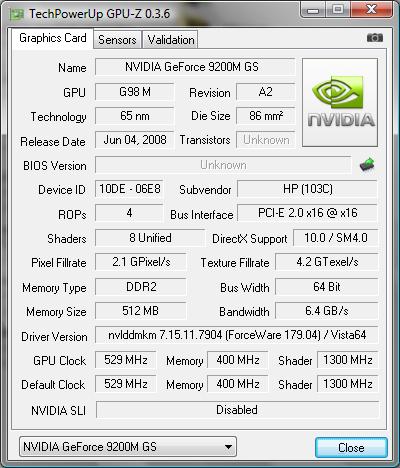Click the Name field showing GeForce 9200M GS

[195, 67]
